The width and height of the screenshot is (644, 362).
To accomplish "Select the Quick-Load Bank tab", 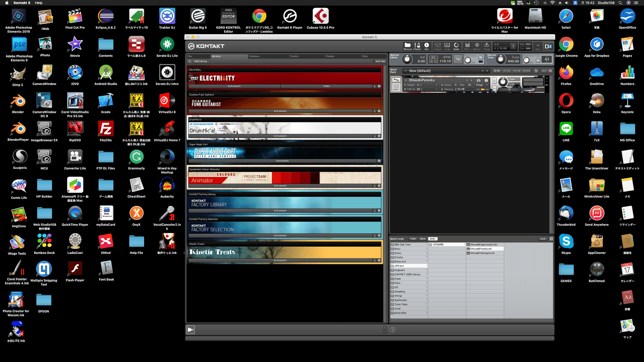I will (423, 239).
